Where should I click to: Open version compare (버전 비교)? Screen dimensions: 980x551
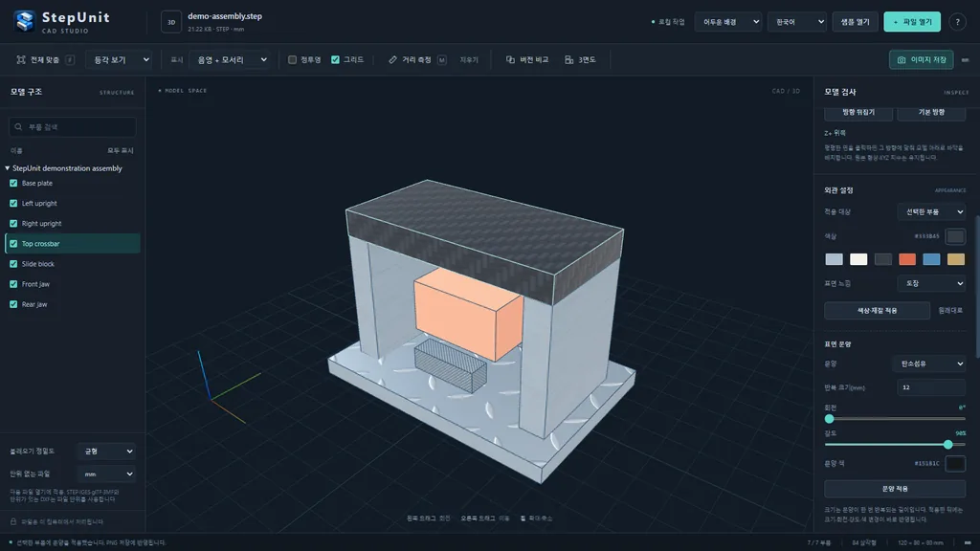pos(527,60)
